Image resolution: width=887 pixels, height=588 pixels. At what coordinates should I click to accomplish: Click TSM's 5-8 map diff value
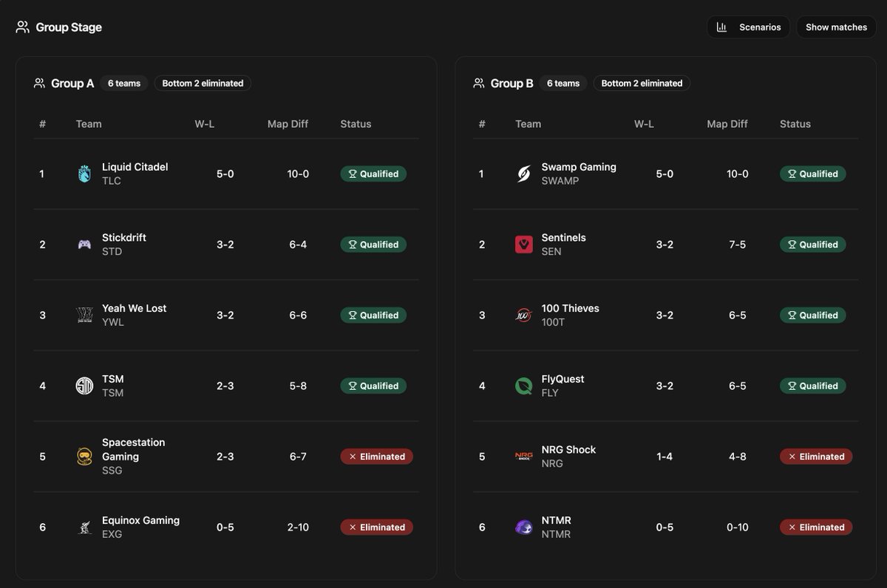tap(298, 386)
